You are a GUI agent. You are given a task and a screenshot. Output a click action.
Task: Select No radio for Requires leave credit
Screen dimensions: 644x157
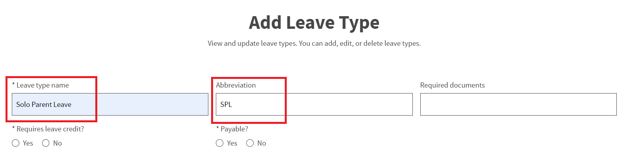(46, 143)
